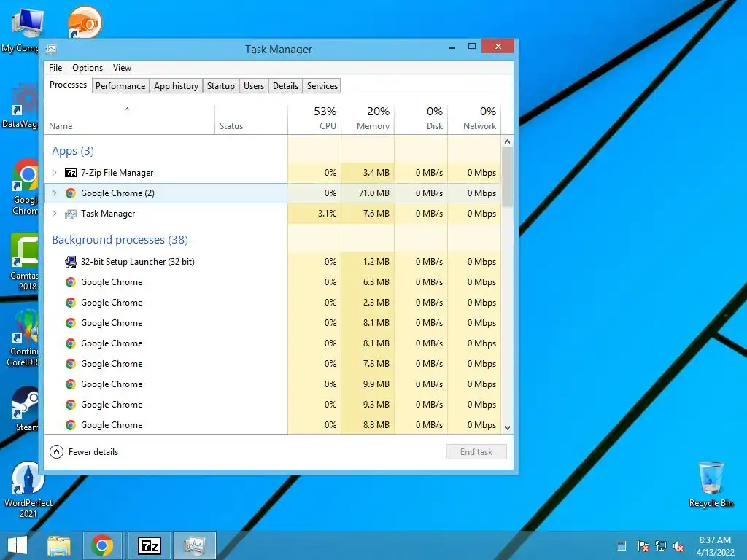The width and height of the screenshot is (747, 560).
Task: Click the 1.2 MB memory value
Action: tap(376, 262)
